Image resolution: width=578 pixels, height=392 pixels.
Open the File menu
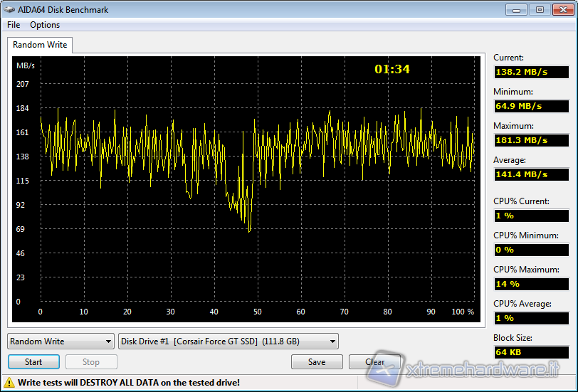click(x=14, y=25)
